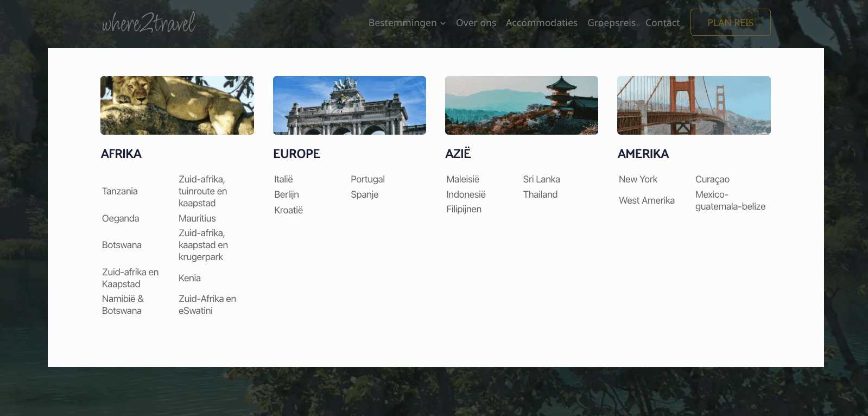
Task: Choose Filipijnen destination
Action: tap(464, 209)
